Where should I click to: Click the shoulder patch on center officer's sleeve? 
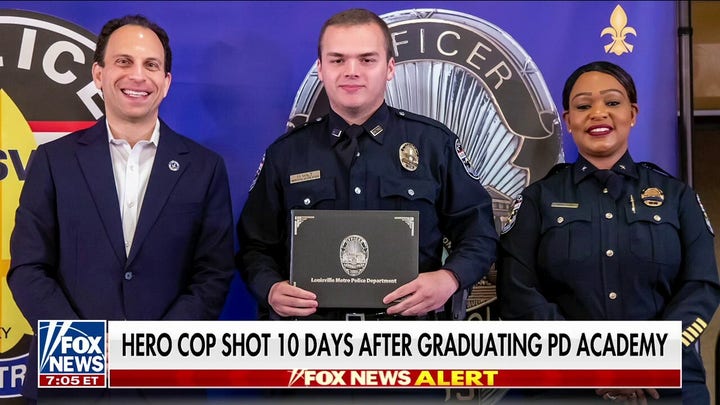pyautogui.click(x=464, y=159)
